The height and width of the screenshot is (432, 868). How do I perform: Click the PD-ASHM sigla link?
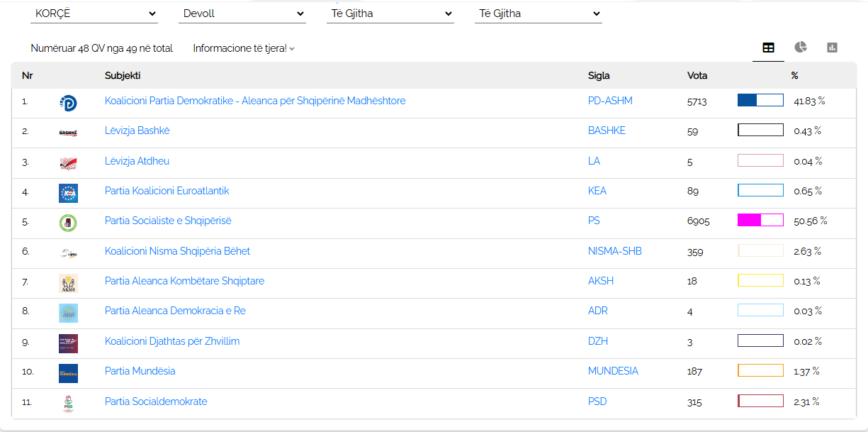pos(610,101)
